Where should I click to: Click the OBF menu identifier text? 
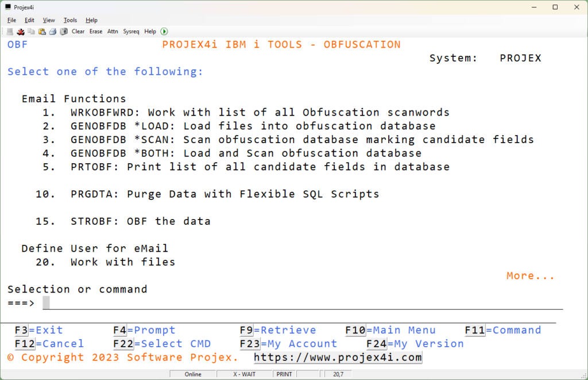(x=18, y=44)
